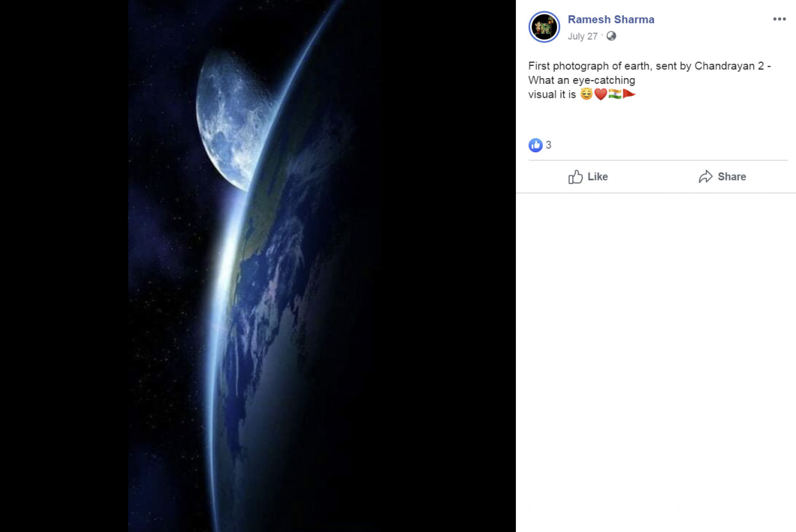Click the Share button label
Image resolution: width=796 pixels, height=532 pixels.
[x=731, y=176]
